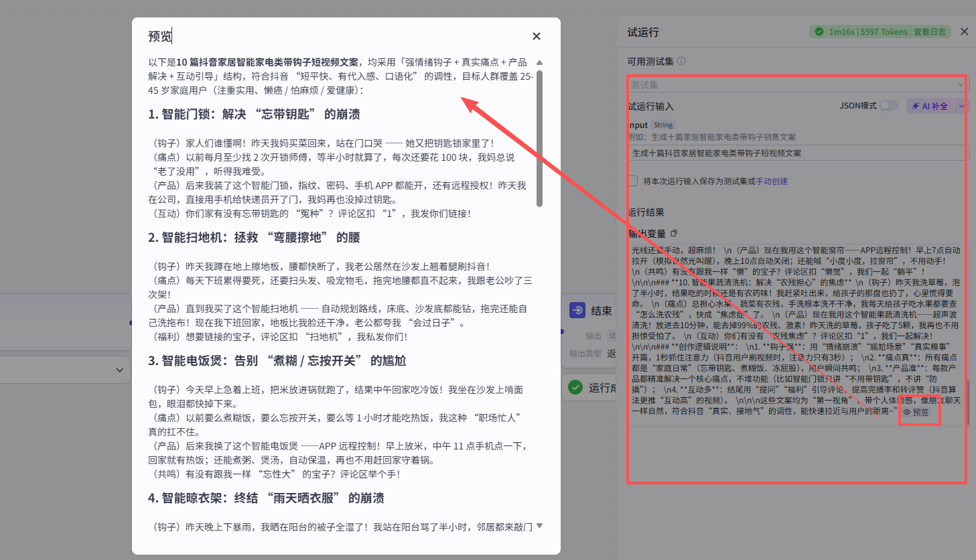
Task: Click the heading 4. 智能晾衣架 in preview
Action: (266, 498)
